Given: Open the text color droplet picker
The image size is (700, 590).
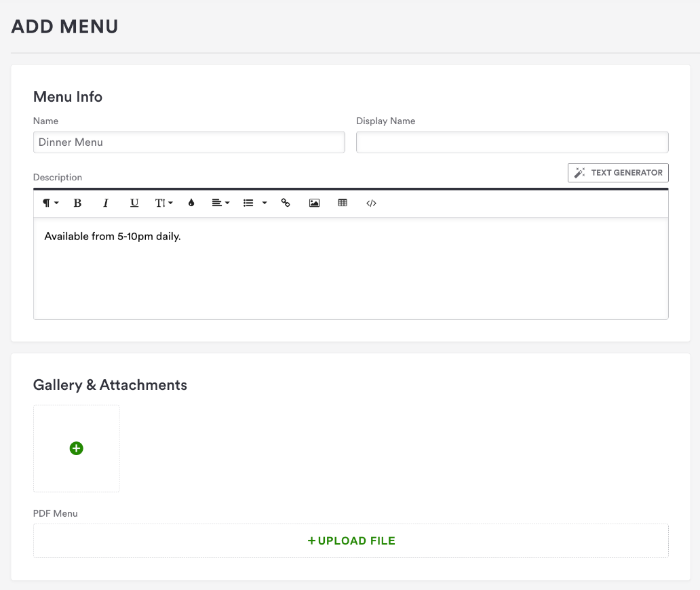Looking at the screenshot, I should point(191,203).
